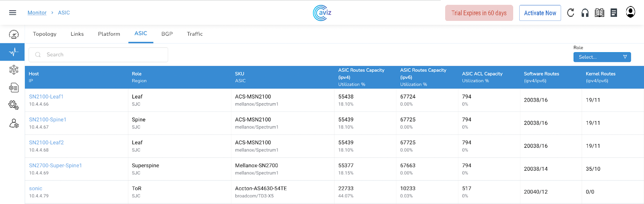This screenshot has height=204, width=644.
Task: Expand the Role Select dropdown
Action: pyautogui.click(x=602, y=57)
